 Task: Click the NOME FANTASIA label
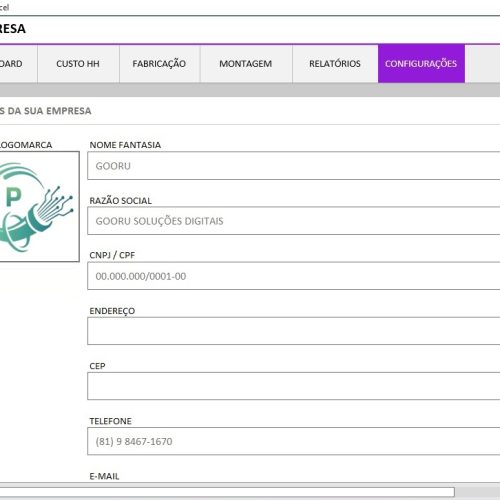125,145
